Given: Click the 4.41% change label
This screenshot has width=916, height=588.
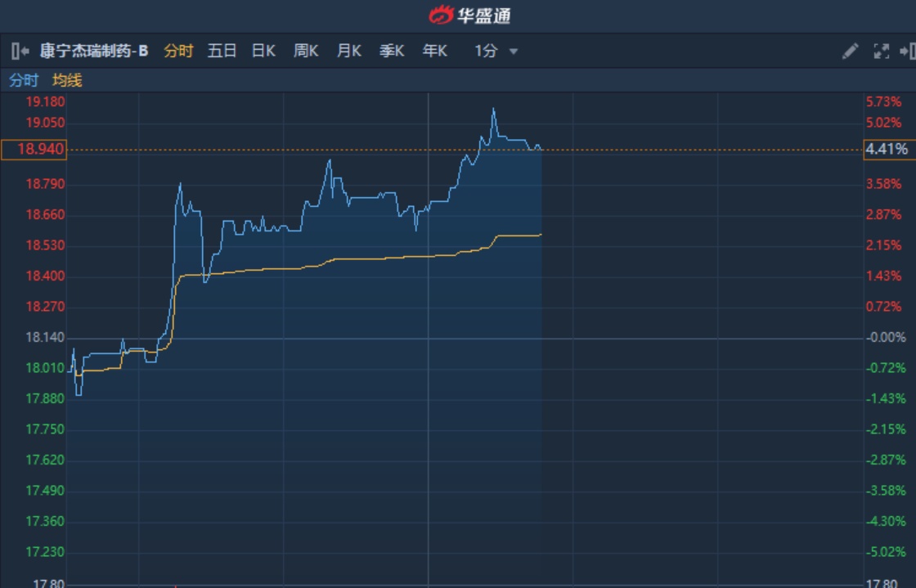Looking at the screenshot, I should (887, 150).
